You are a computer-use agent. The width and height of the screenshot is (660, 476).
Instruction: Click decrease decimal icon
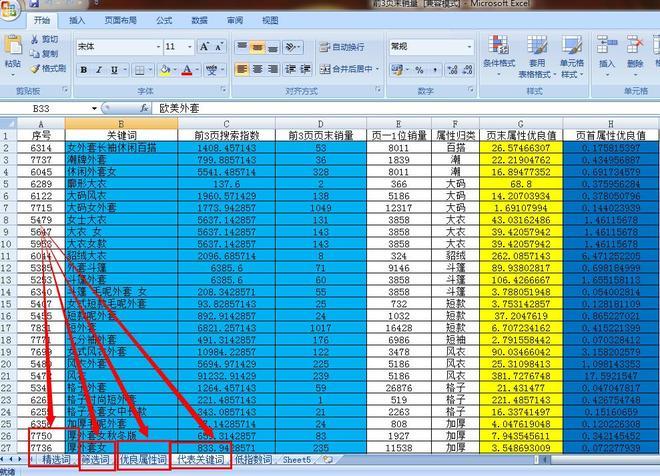tap(468, 70)
